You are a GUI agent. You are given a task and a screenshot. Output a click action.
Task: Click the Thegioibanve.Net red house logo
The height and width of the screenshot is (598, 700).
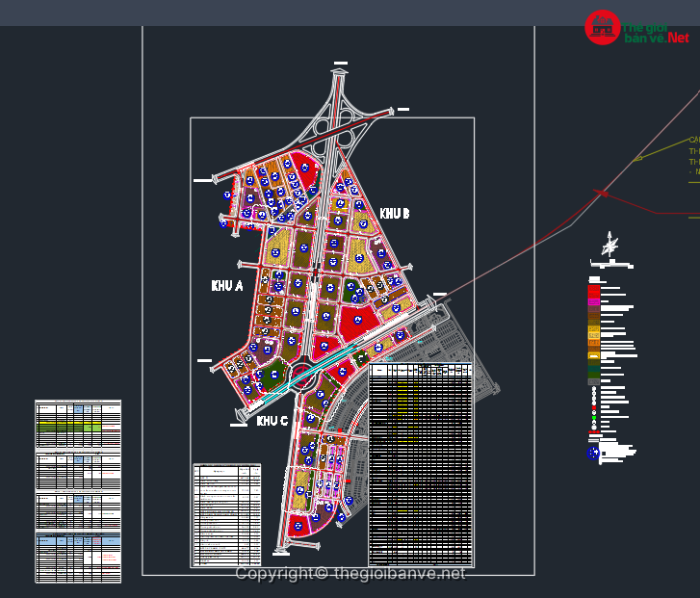click(603, 28)
